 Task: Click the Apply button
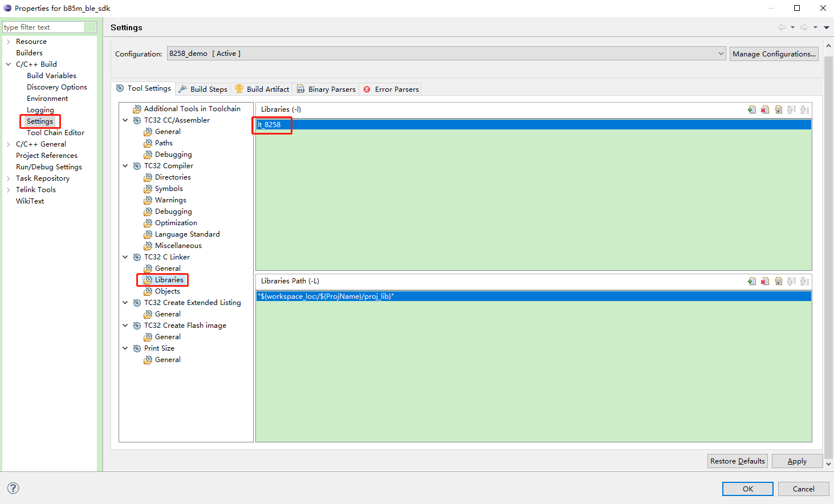pyautogui.click(x=797, y=461)
